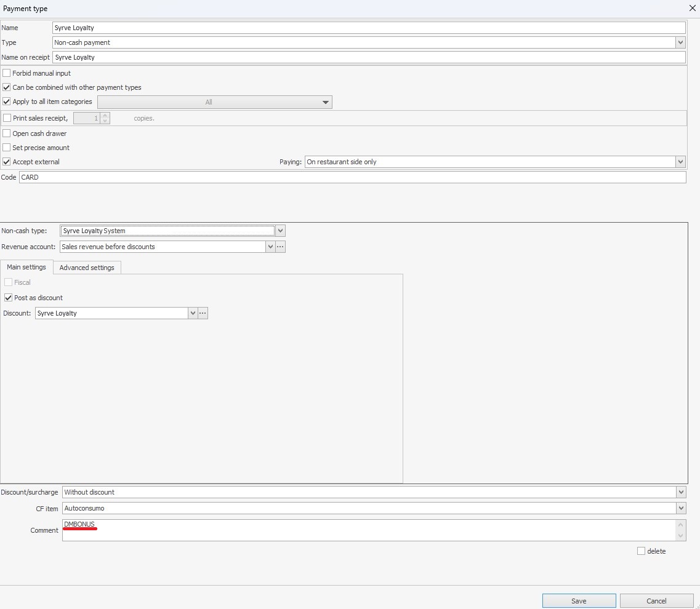This screenshot has height=609, width=700.
Task: Open Revenue account dropdown arrow
Action: coord(270,247)
